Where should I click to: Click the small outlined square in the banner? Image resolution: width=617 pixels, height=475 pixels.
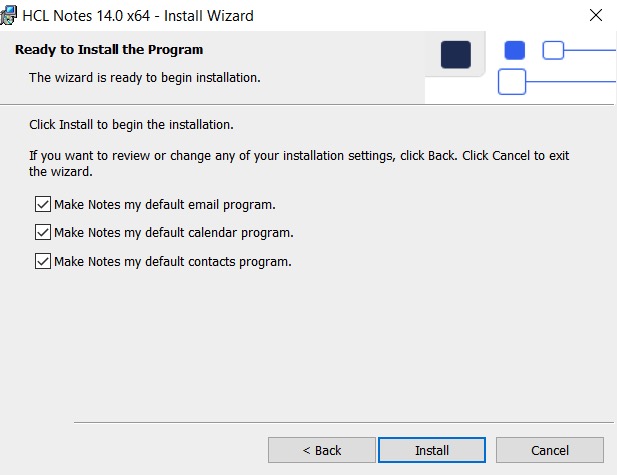553,50
